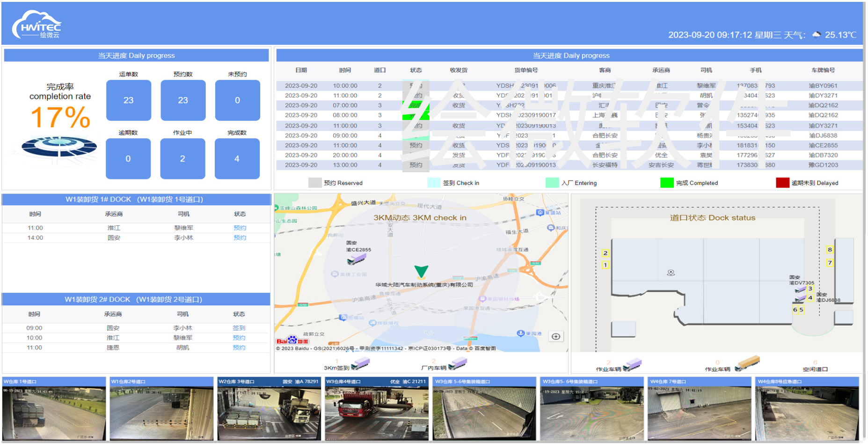The height and width of the screenshot is (445, 868).
Task: Click the 厂内车辆 truck icon
Action: click(x=457, y=363)
